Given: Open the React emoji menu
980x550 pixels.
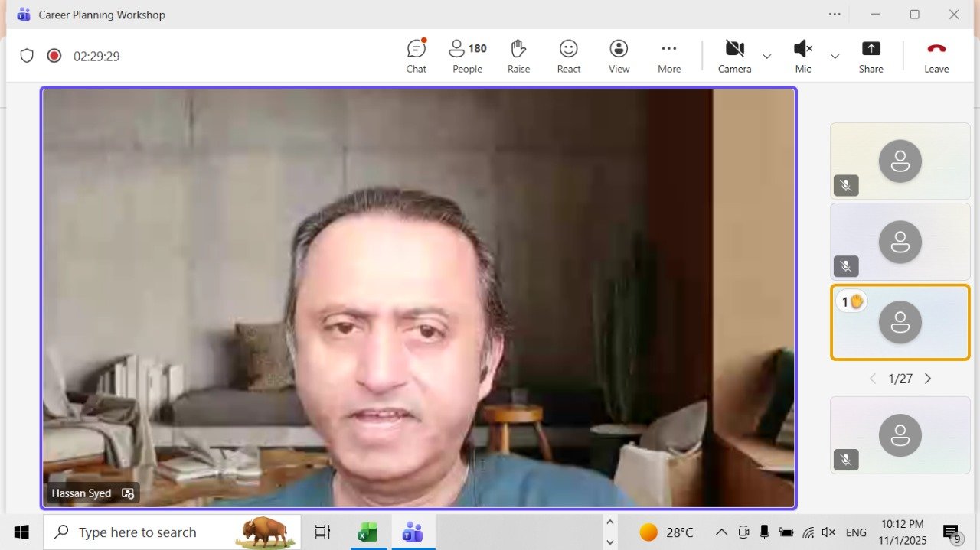Looking at the screenshot, I should click(568, 57).
